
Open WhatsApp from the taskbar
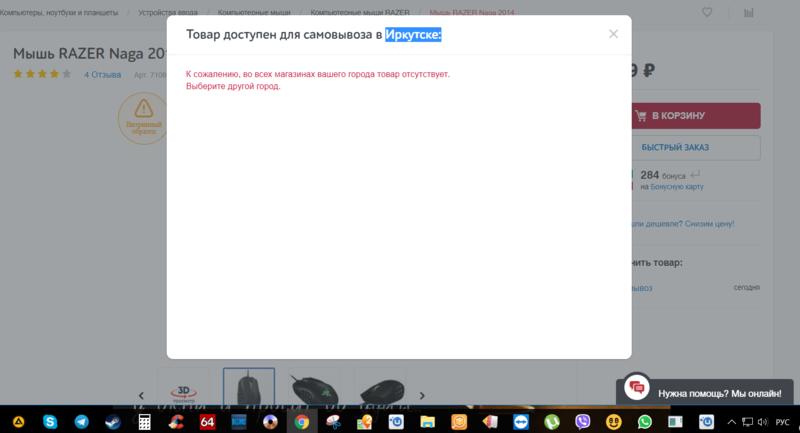645,421
